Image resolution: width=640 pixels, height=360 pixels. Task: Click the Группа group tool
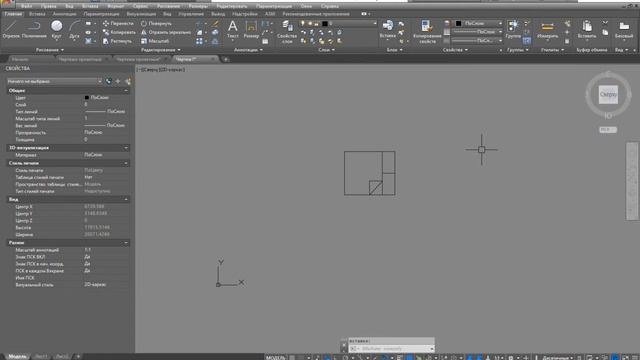[x=513, y=29]
